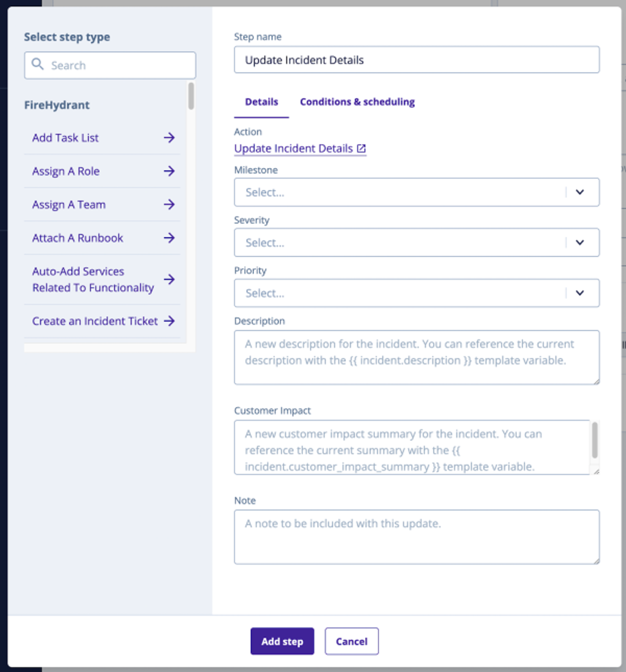
Task: Click the magnifier icon in the search box
Action: pyautogui.click(x=38, y=64)
